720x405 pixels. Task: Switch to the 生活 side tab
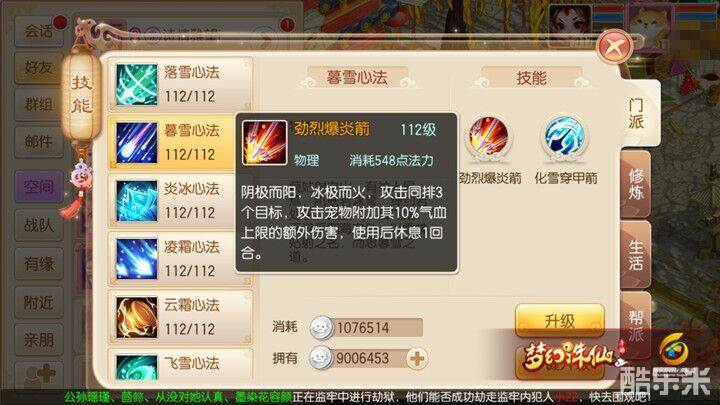[x=636, y=254]
